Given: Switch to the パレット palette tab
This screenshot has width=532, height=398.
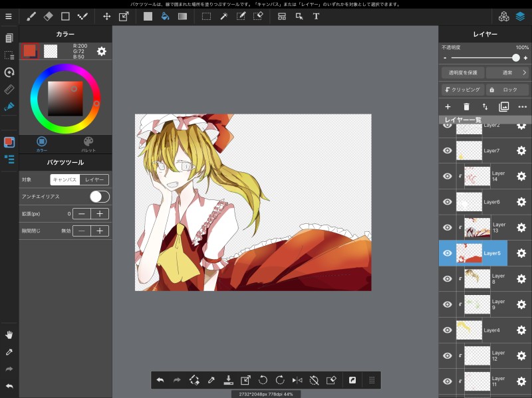Looking at the screenshot, I should click(x=88, y=144).
